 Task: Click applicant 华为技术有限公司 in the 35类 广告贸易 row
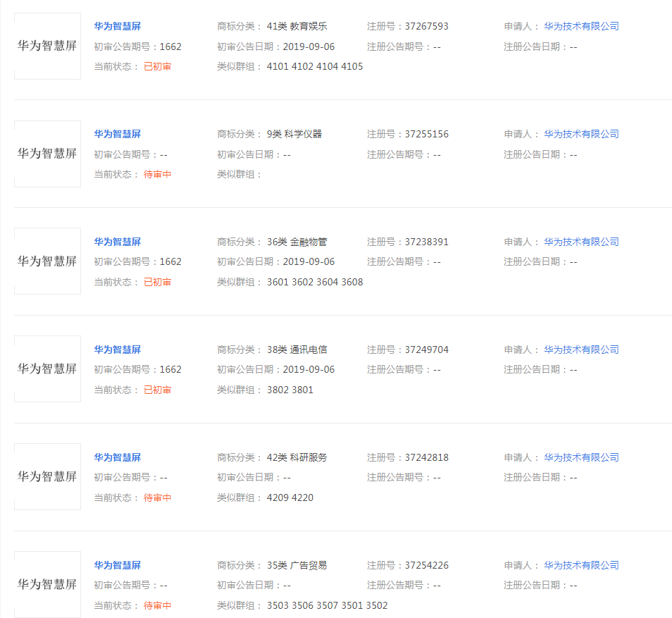[582, 565]
